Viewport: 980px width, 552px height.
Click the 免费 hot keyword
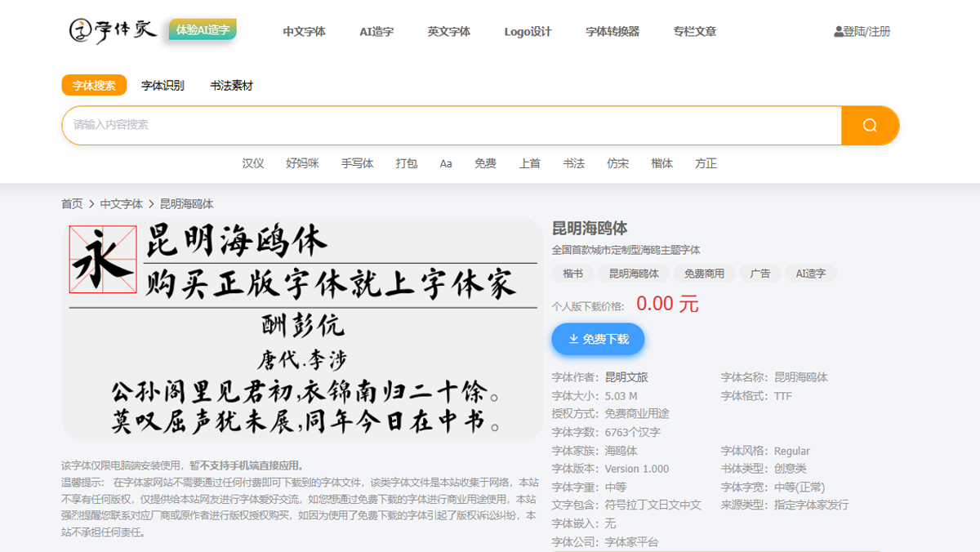click(485, 163)
